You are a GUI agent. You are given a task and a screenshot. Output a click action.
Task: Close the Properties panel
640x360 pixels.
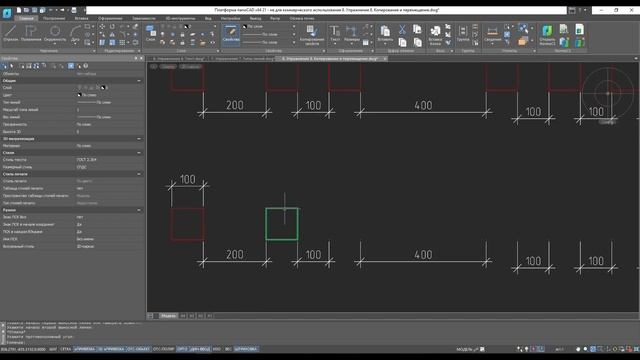(x=141, y=58)
